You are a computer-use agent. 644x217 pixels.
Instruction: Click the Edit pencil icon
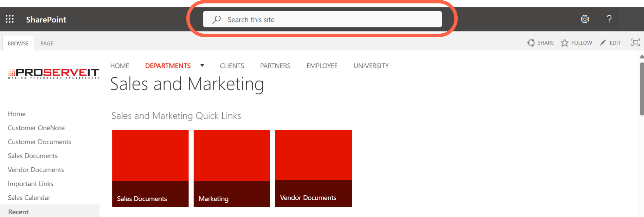point(603,43)
